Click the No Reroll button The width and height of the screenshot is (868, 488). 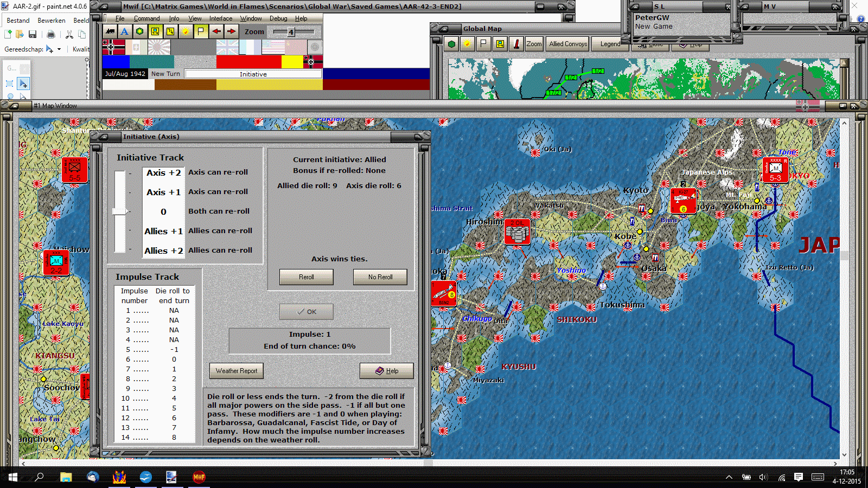coord(380,277)
